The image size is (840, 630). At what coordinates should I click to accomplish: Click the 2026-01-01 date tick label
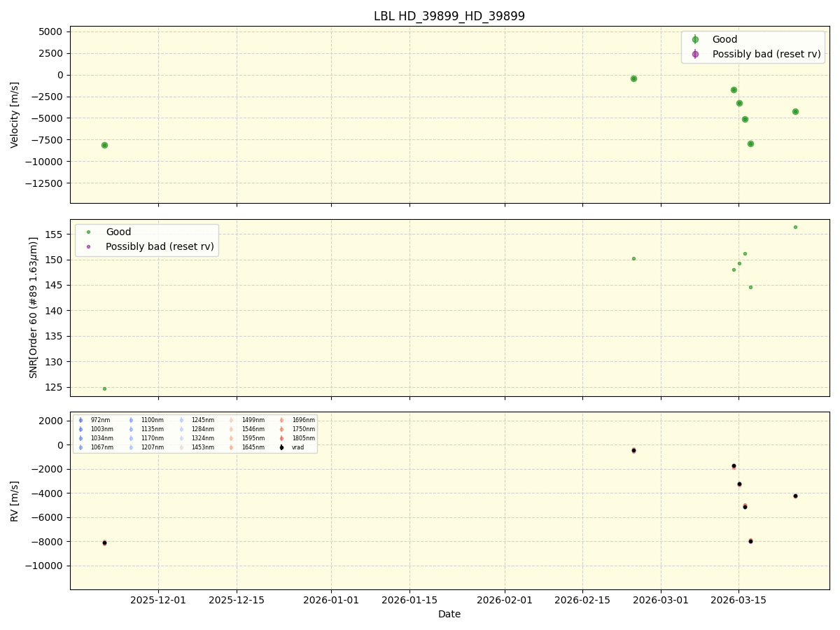click(x=331, y=599)
